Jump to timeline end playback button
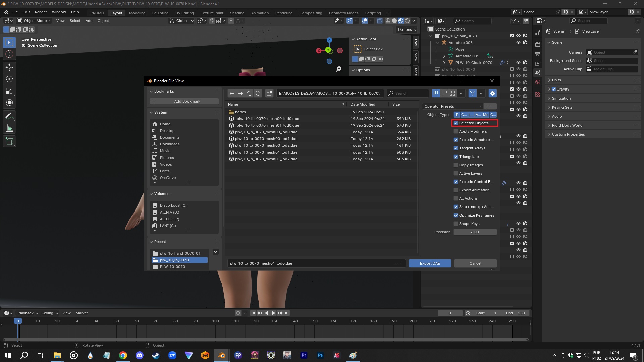The image size is (644, 362). click(287, 313)
